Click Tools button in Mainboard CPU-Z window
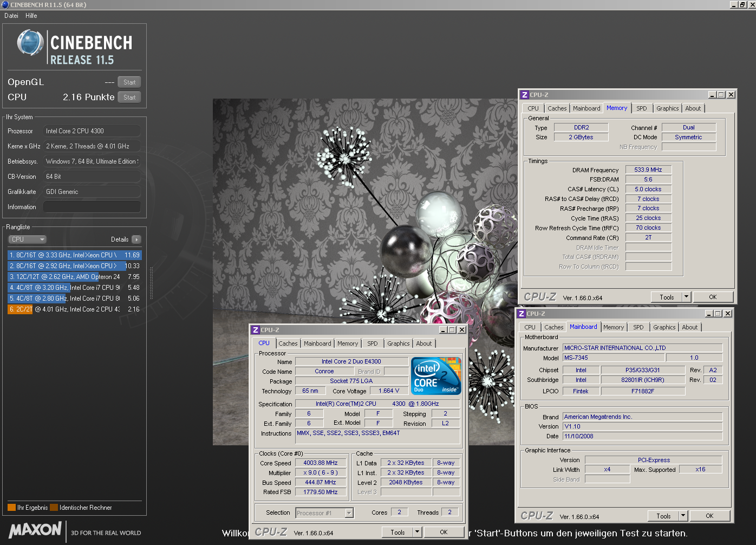Viewport: 756px width, 545px height. pyautogui.click(x=663, y=516)
